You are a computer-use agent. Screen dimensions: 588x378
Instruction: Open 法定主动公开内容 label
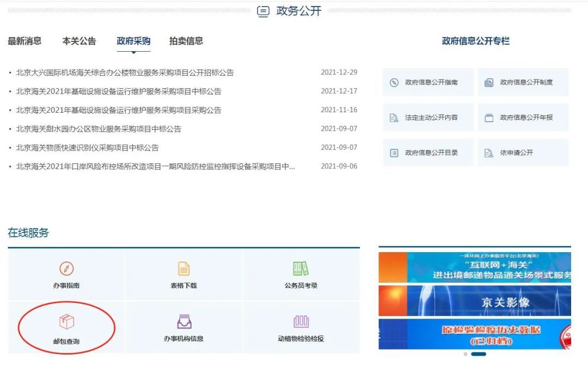point(431,118)
